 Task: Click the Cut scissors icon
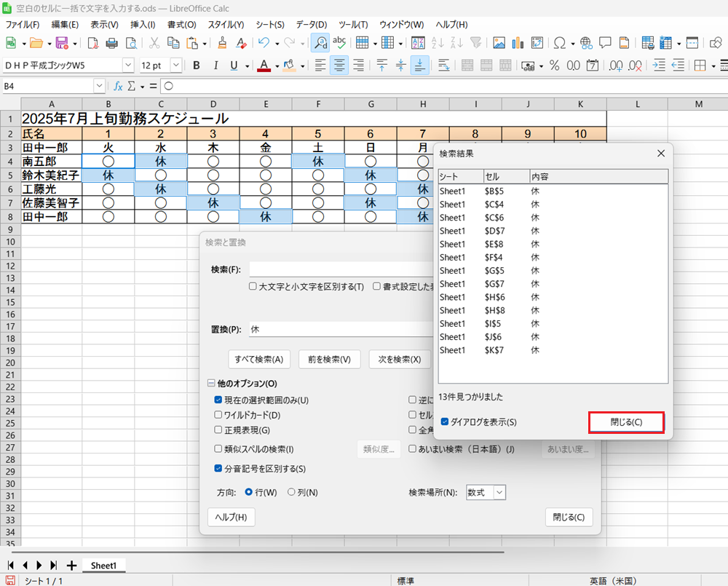pyautogui.click(x=154, y=43)
